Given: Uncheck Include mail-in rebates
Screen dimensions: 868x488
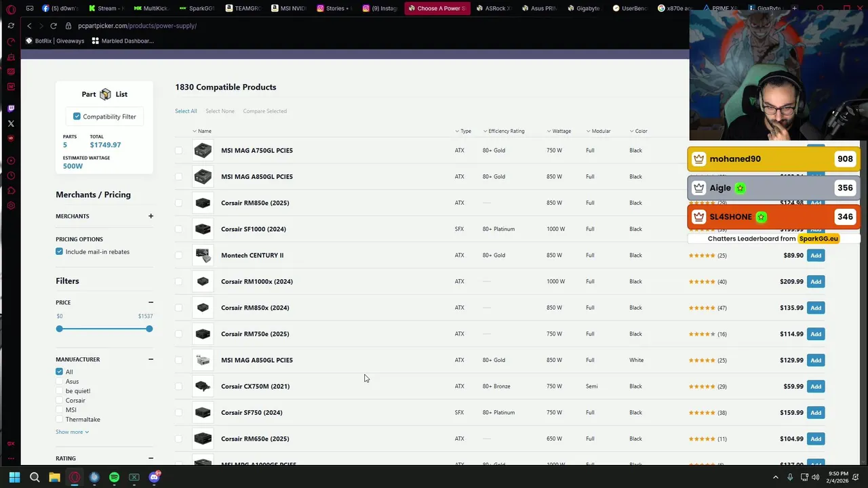Looking at the screenshot, I should tap(59, 251).
